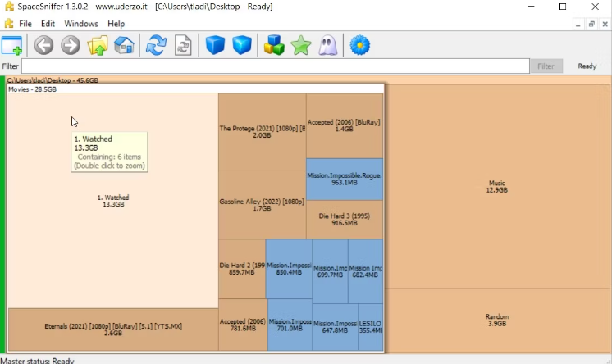The width and height of the screenshot is (612, 364).
Task: Select the LESILO 355.4MB file block
Action: pyautogui.click(x=371, y=327)
